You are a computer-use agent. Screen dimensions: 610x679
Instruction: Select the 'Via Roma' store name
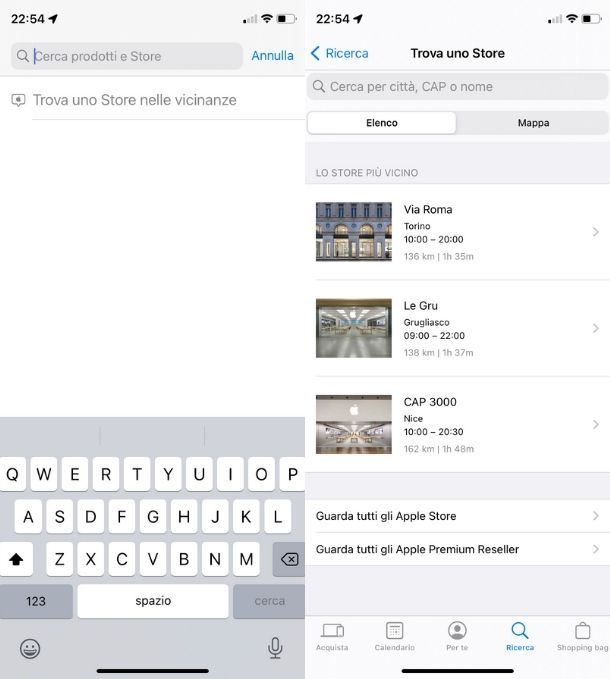[x=428, y=210]
